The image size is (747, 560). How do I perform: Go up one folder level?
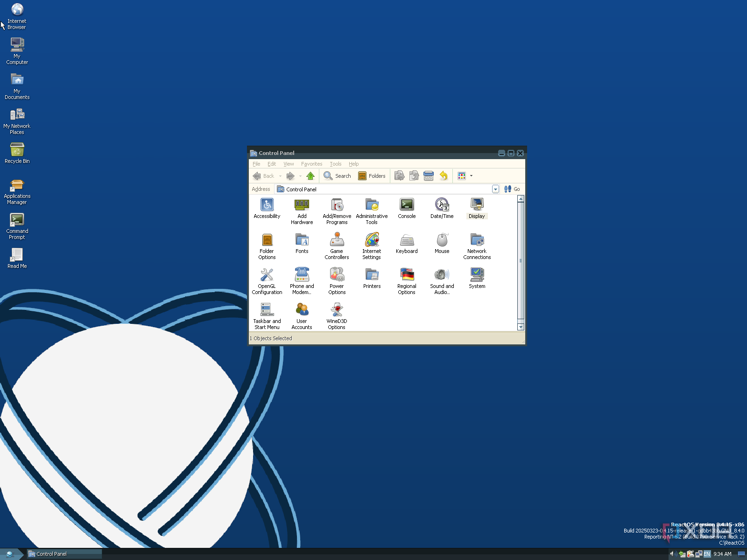pyautogui.click(x=310, y=176)
